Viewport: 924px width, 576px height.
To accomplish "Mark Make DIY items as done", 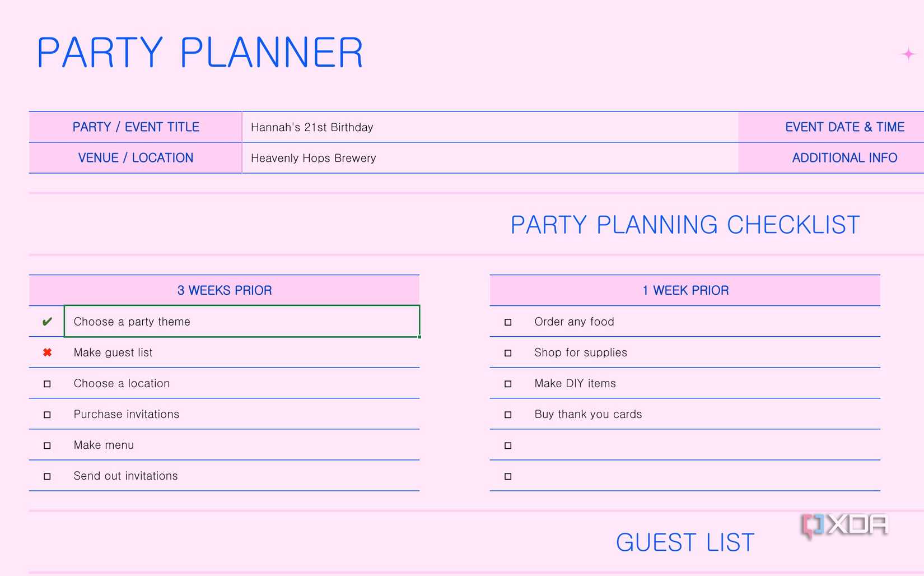I will 508,384.
